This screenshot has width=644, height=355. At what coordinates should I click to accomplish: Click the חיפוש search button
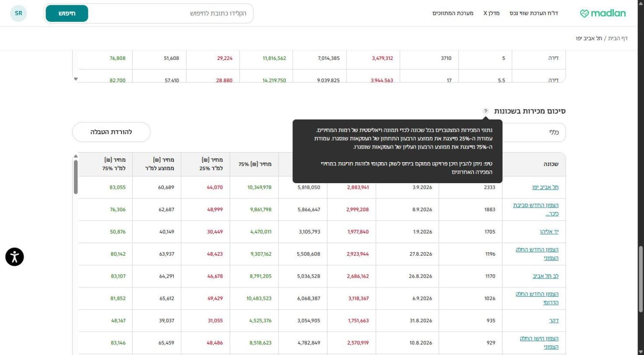click(67, 13)
